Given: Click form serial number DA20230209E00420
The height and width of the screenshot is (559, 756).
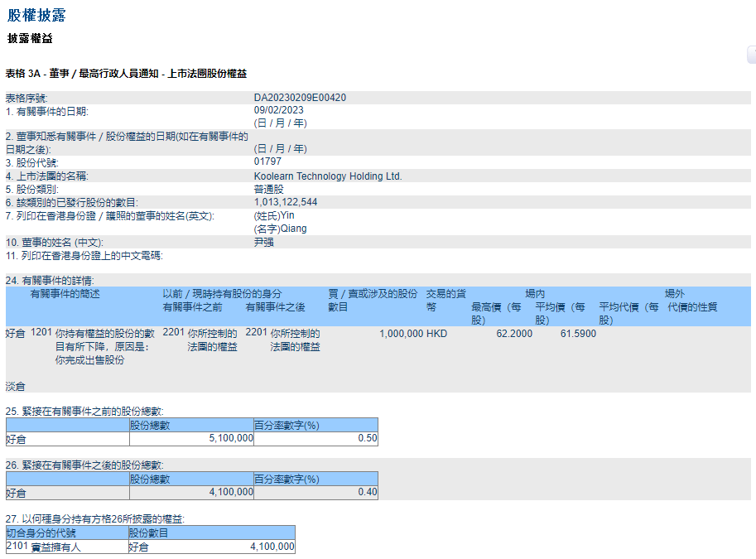Looking at the screenshot, I should (x=300, y=98).
